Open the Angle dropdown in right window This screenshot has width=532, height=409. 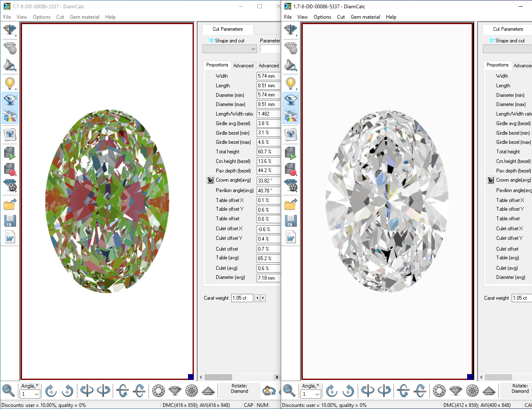coord(317,394)
